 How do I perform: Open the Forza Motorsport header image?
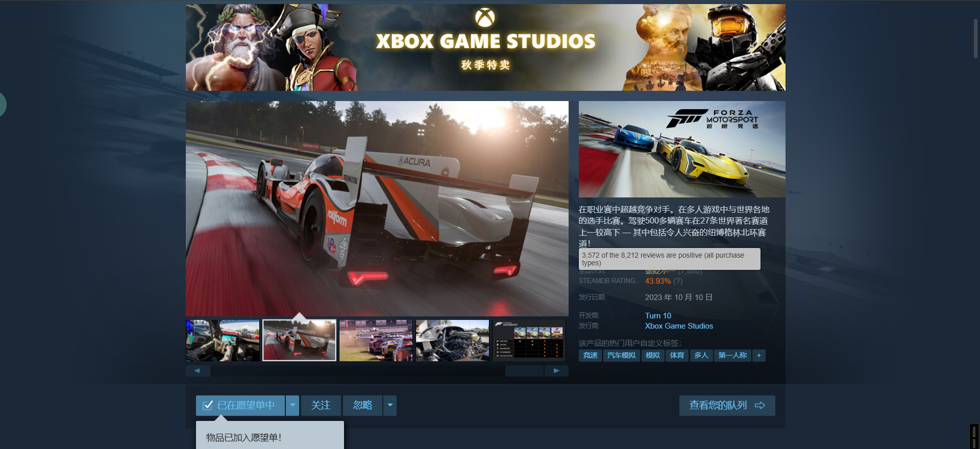pos(682,149)
